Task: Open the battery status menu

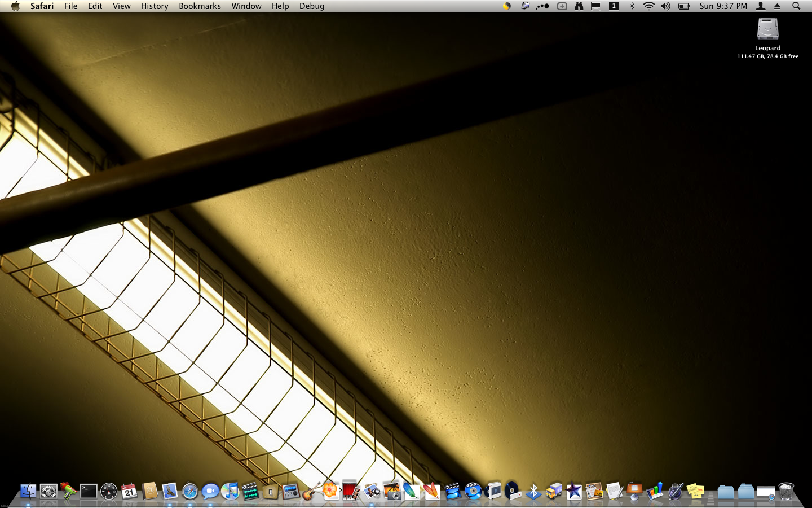Action: point(684,6)
